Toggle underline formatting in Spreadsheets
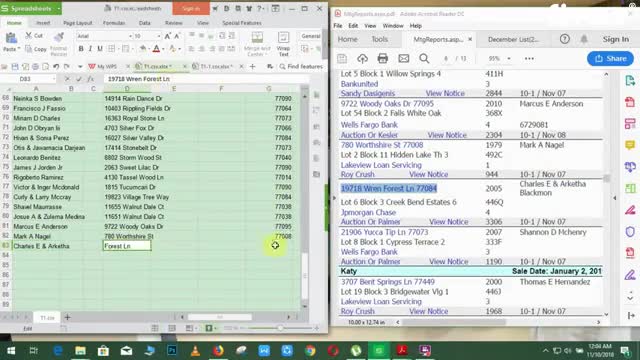640x360 pixels. click(100, 49)
